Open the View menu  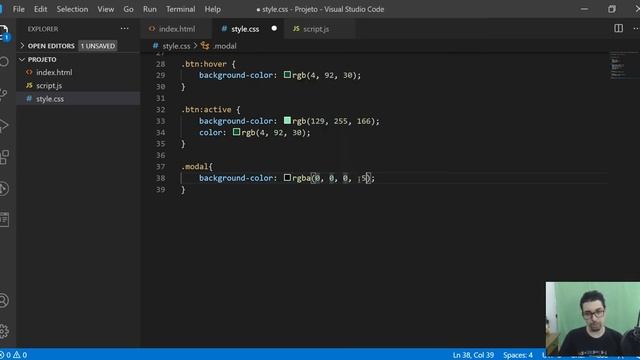coord(106,9)
